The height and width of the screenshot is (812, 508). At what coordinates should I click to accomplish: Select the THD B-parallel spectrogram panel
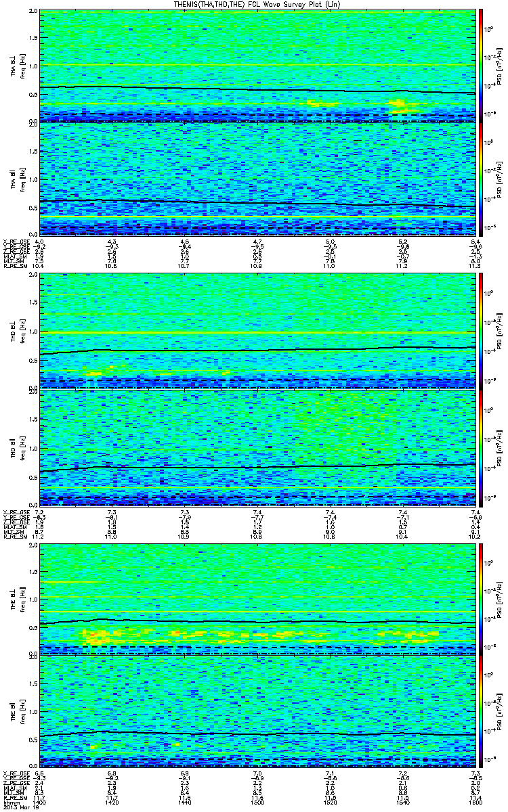pyautogui.click(x=257, y=447)
